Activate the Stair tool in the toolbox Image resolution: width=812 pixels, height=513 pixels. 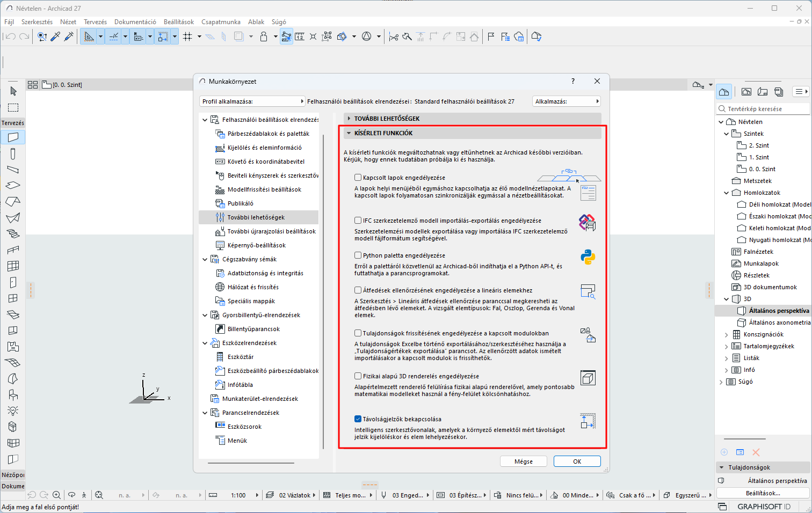pos(13,234)
